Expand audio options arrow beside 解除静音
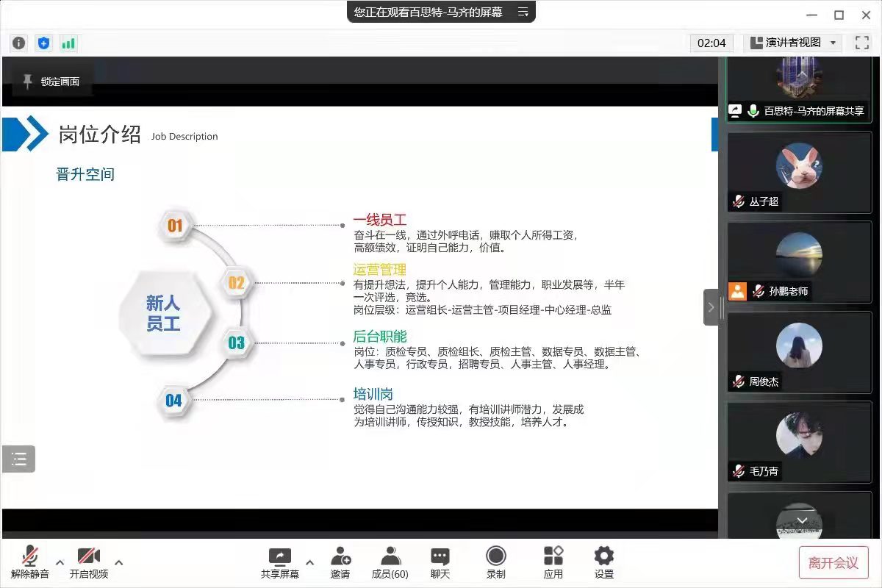882x588 pixels. [60, 563]
